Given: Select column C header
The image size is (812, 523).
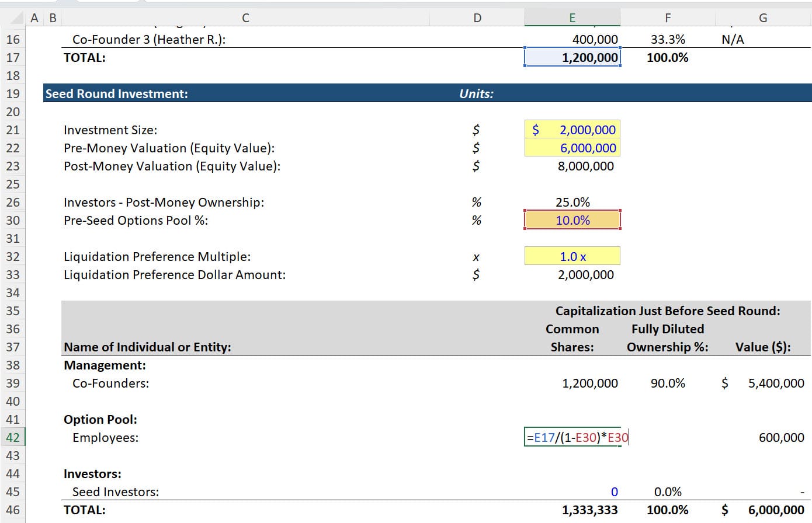Looking at the screenshot, I should pos(245,18).
